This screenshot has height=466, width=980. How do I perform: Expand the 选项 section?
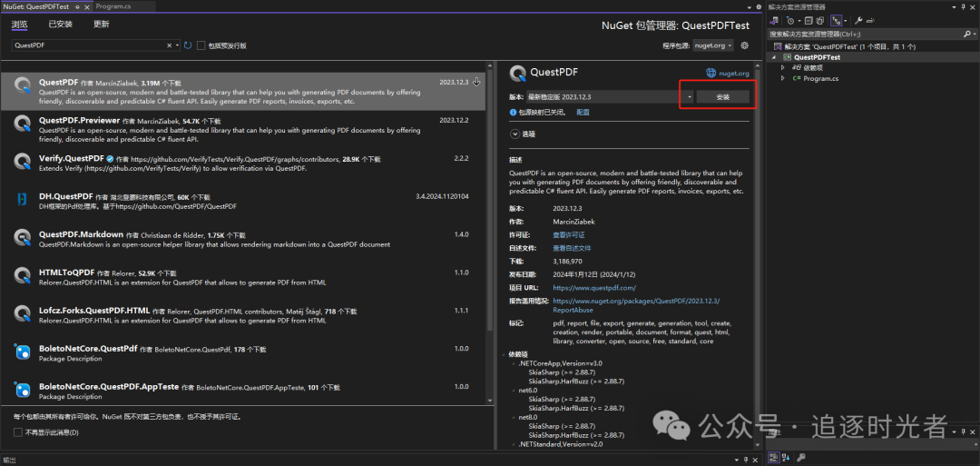coord(514,134)
